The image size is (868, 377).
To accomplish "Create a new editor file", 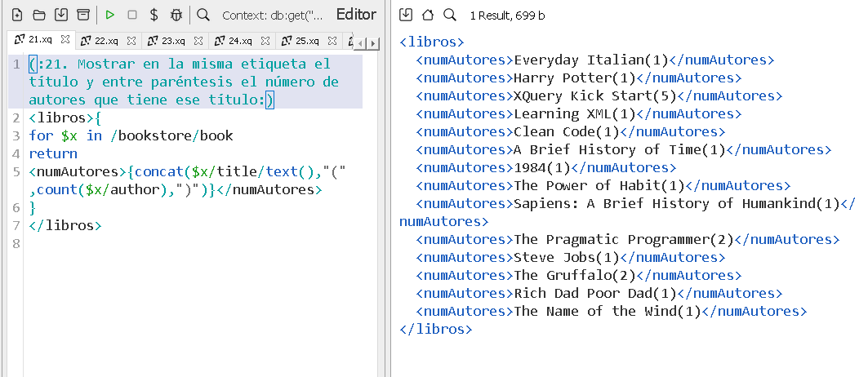I will pyautogui.click(x=16, y=15).
